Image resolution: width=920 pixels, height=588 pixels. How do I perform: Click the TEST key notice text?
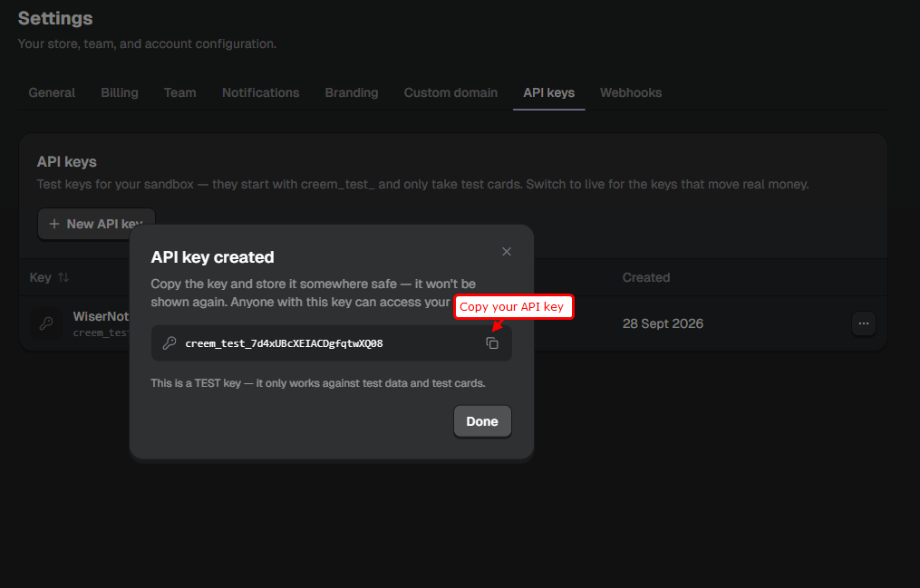pyautogui.click(x=318, y=383)
